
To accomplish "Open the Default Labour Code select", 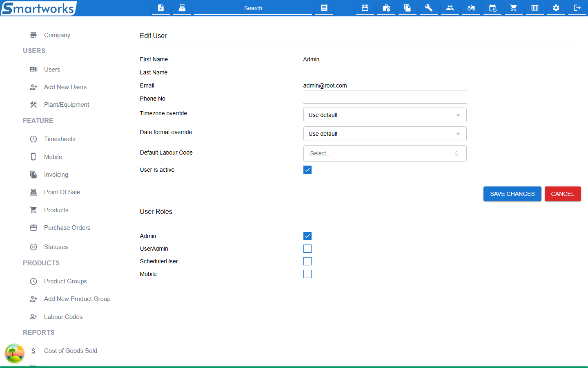I will click(385, 153).
